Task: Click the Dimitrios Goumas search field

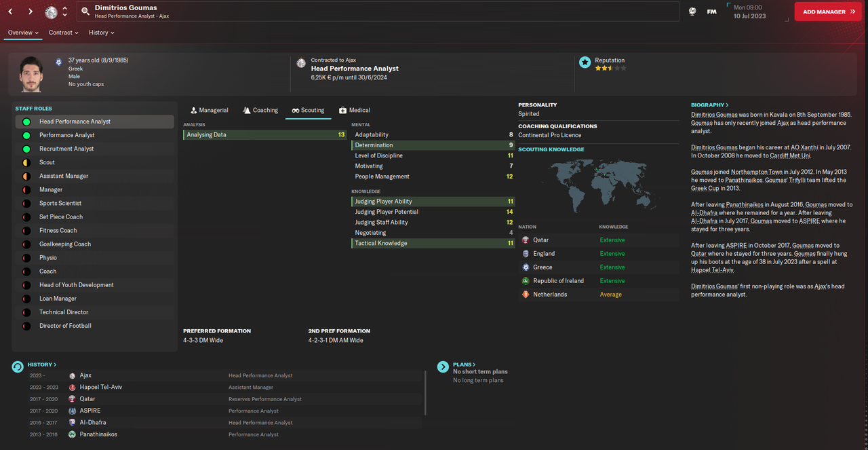Action: click(x=378, y=12)
